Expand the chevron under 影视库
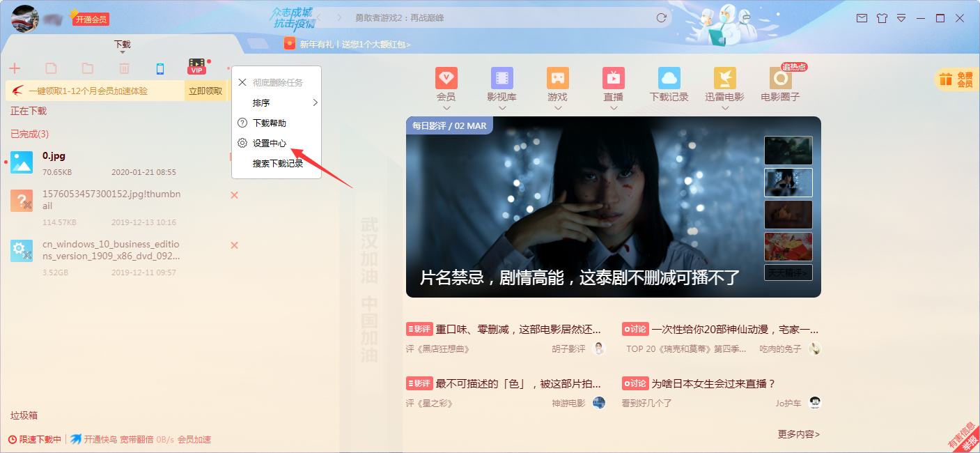 coord(502,108)
